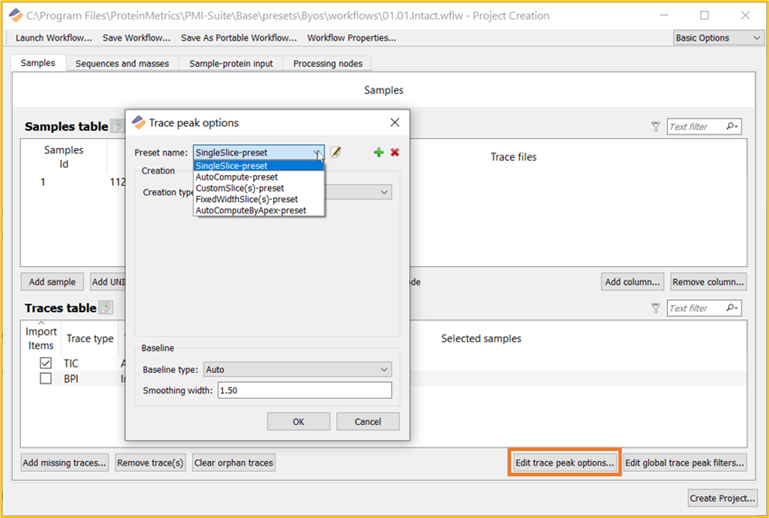Image resolution: width=769 pixels, height=518 pixels.
Task: Click the Remove column button
Action: point(708,282)
